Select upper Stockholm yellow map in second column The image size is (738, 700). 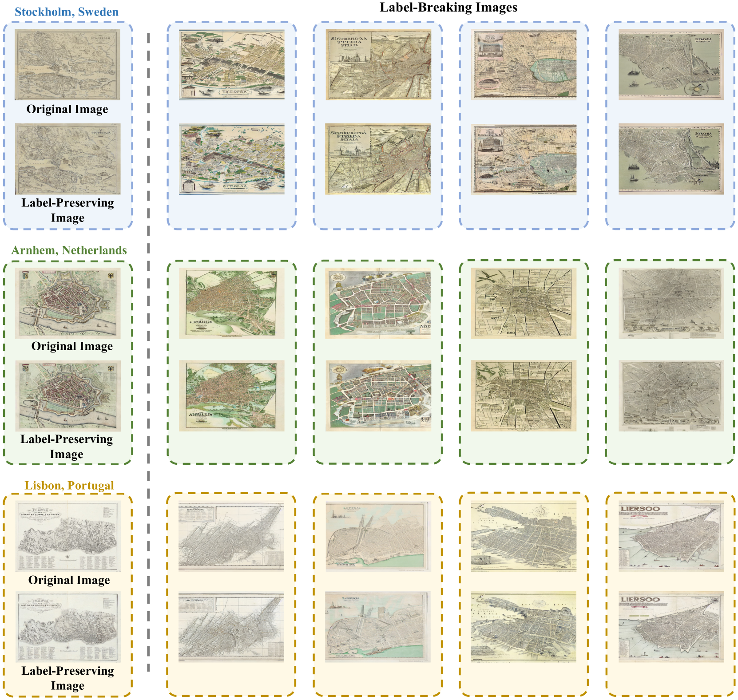tap(378, 65)
